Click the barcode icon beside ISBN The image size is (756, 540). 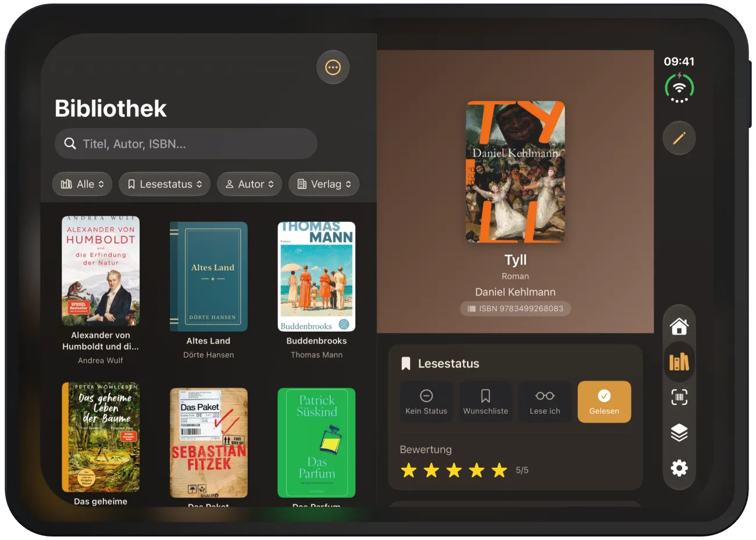click(x=472, y=309)
